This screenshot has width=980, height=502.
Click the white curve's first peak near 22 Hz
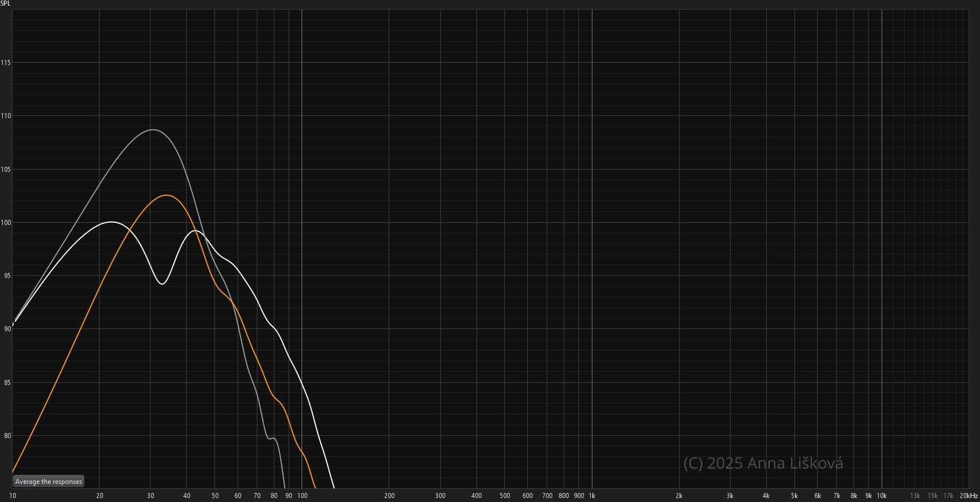(111, 222)
